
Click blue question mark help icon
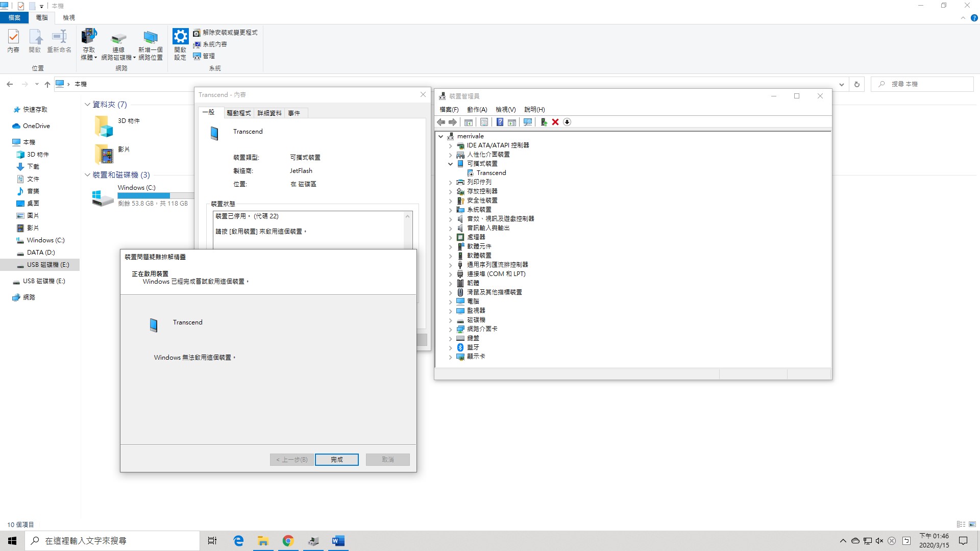coord(500,122)
